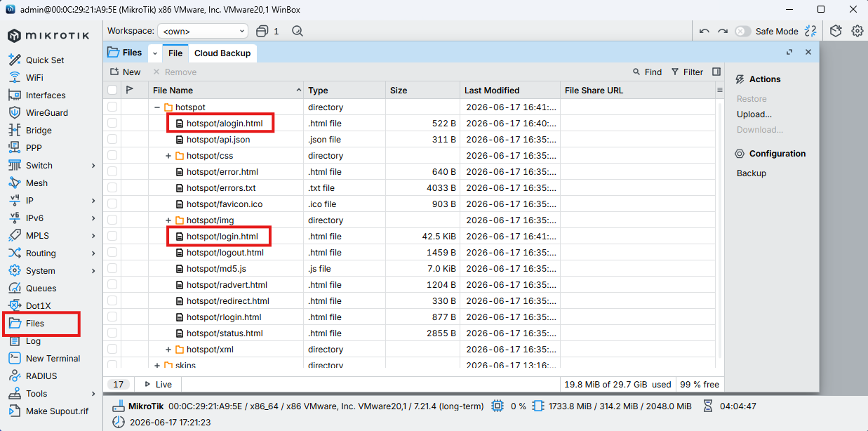Open the Mesh section
This screenshot has height=431, width=868.
[x=36, y=183]
